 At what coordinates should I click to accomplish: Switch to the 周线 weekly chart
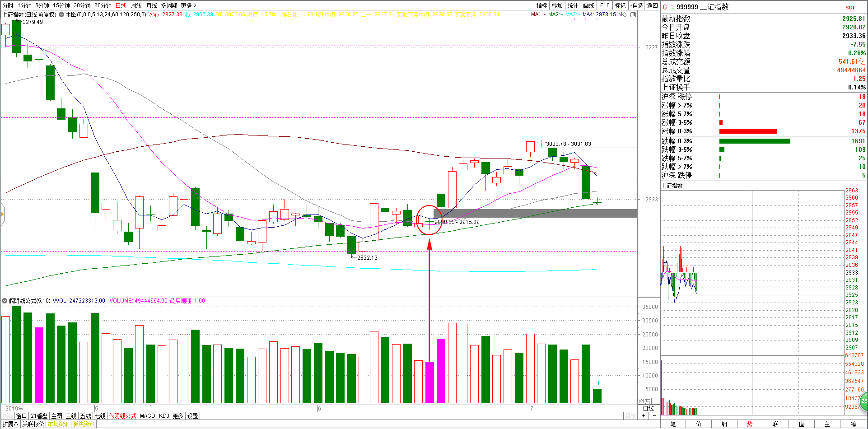click(x=136, y=5)
